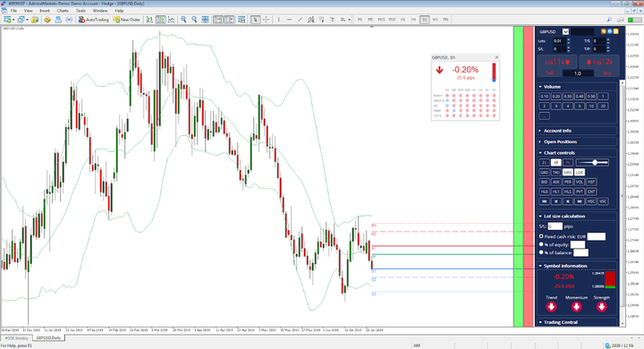Increase the Lots stepper value
This screenshot has height=349, width=644.
click(x=569, y=39)
